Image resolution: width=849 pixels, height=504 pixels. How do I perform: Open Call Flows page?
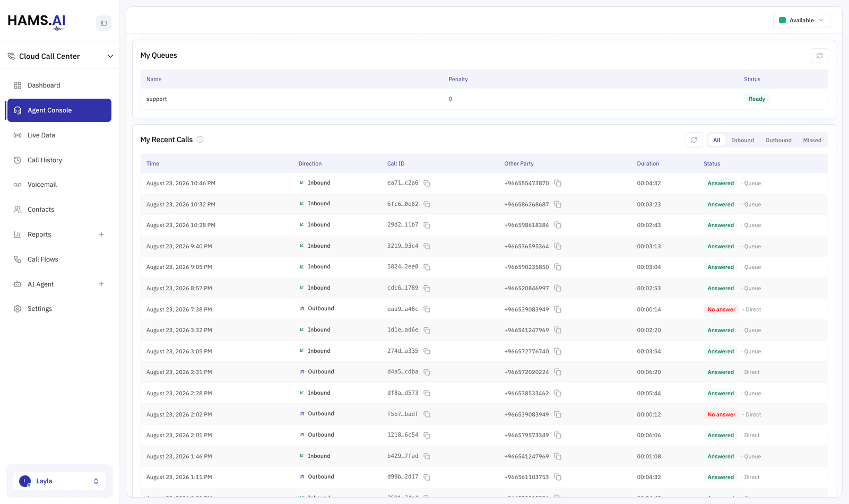[x=59, y=259]
